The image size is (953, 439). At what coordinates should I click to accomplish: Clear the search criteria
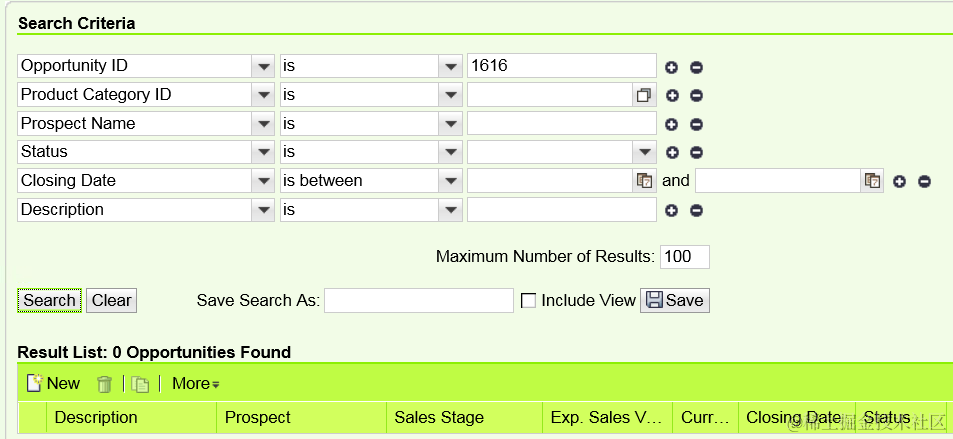coord(111,300)
